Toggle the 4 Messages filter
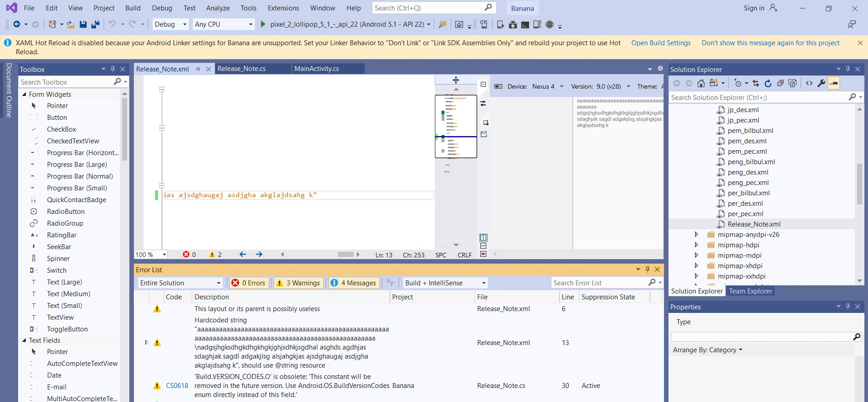 click(354, 283)
